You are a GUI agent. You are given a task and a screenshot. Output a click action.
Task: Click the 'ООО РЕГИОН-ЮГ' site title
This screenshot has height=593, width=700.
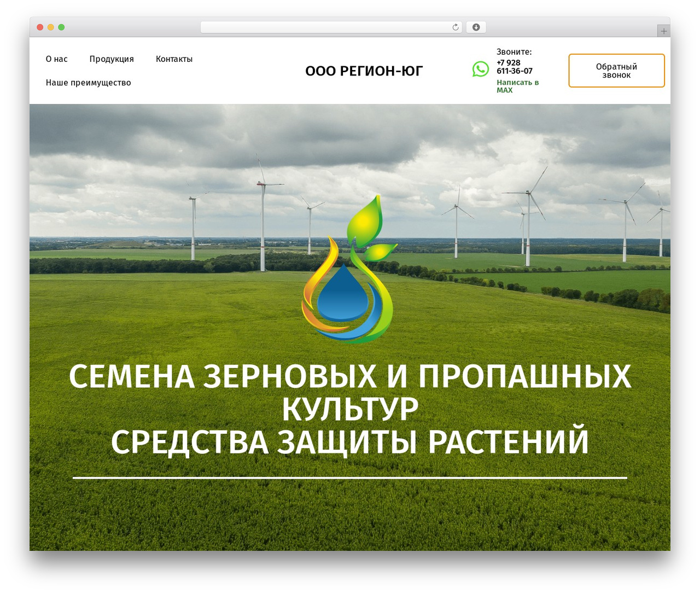pyautogui.click(x=364, y=71)
